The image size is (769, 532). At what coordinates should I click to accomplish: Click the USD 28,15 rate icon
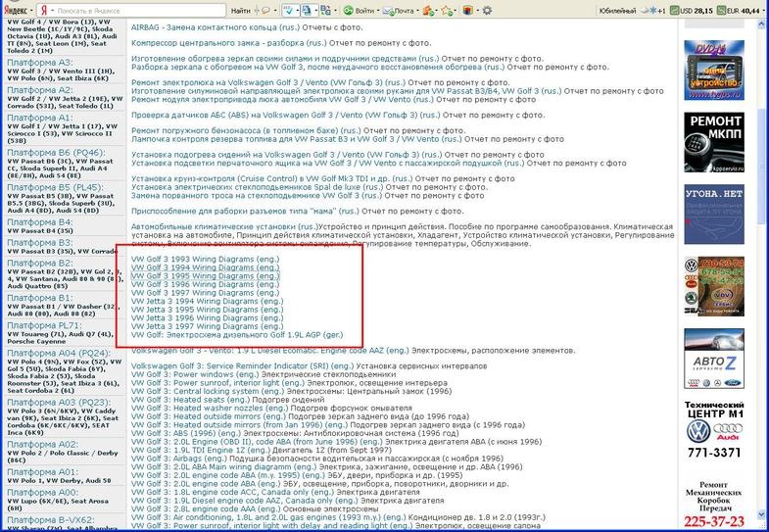(x=675, y=11)
